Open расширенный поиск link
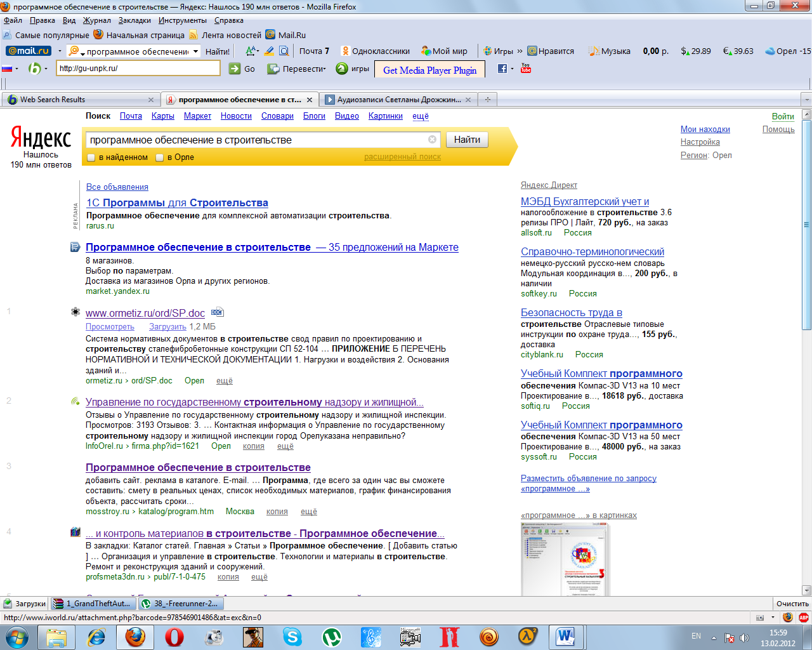 click(x=402, y=157)
